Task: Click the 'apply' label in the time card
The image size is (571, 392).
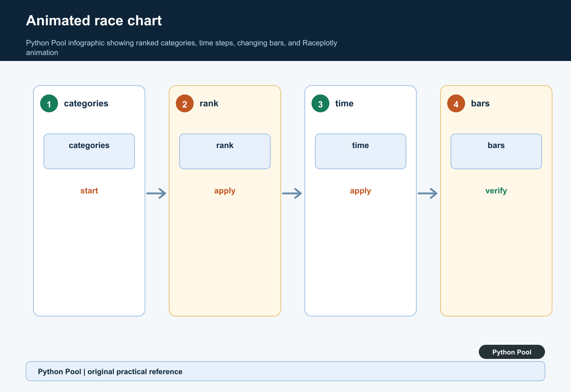Action: click(361, 191)
